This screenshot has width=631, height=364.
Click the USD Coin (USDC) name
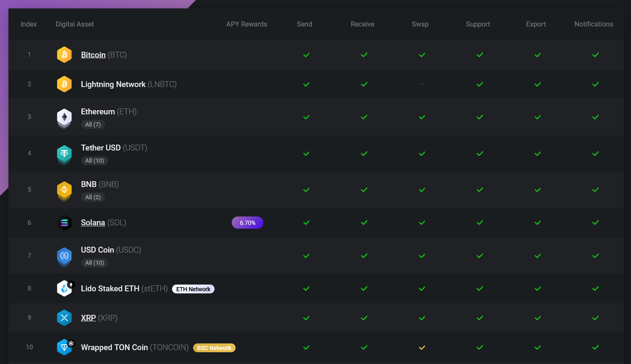111,250
